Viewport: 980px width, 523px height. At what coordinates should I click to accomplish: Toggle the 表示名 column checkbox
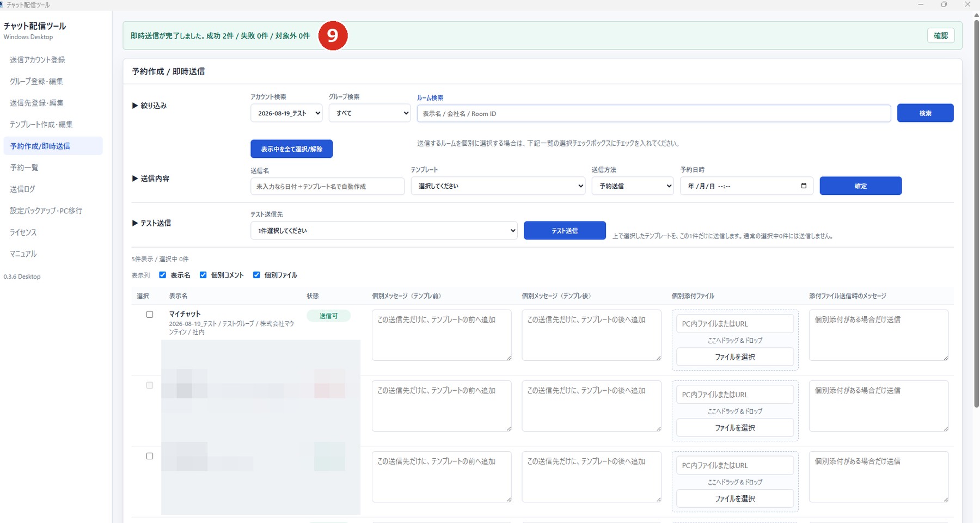(x=162, y=275)
